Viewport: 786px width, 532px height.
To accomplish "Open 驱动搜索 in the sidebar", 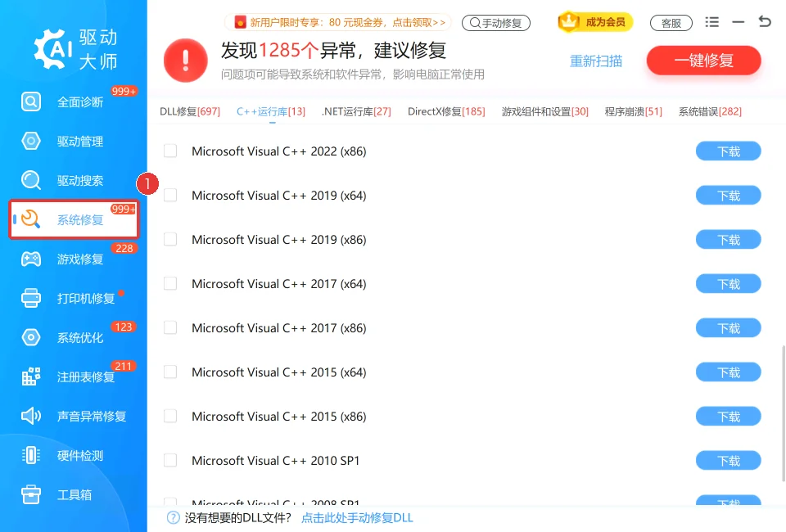I will tap(74, 180).
